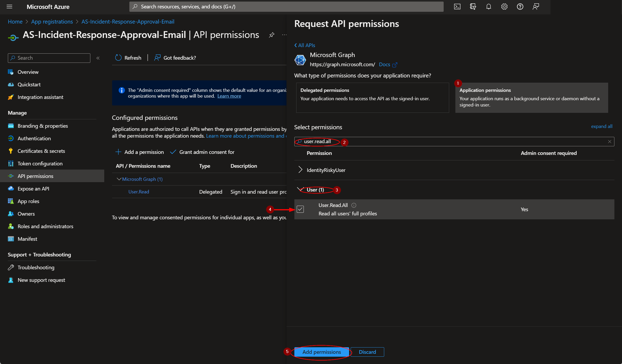Uncheck the User.Read.All permission checkbox
Viewport: 622px width, 364px height.
pos(300,209)
